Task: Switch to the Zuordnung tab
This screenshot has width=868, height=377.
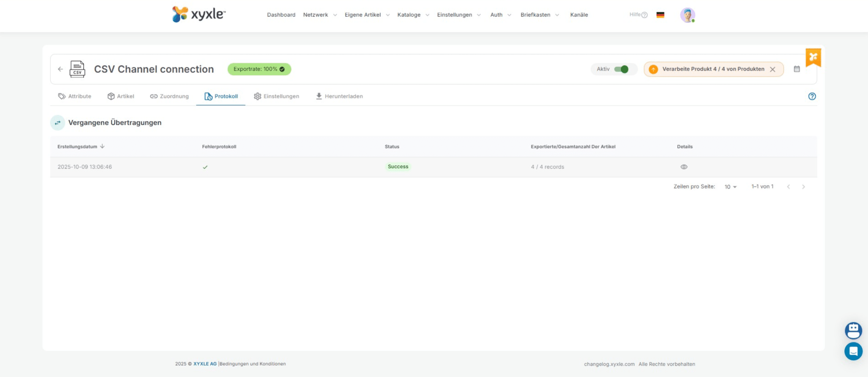Action: (x=169, y=97)
